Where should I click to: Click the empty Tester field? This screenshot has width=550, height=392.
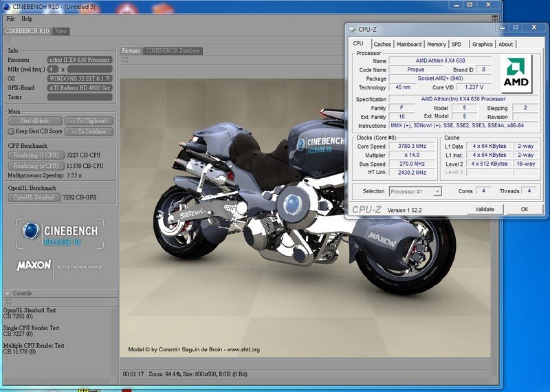pos(80,97)
